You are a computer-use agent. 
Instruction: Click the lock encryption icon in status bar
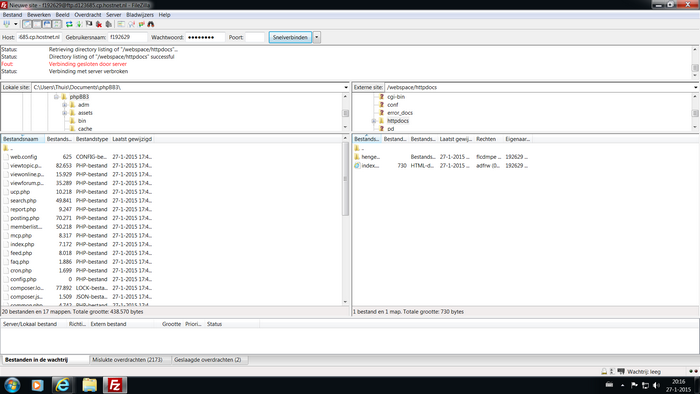click(x=604, y=371)
